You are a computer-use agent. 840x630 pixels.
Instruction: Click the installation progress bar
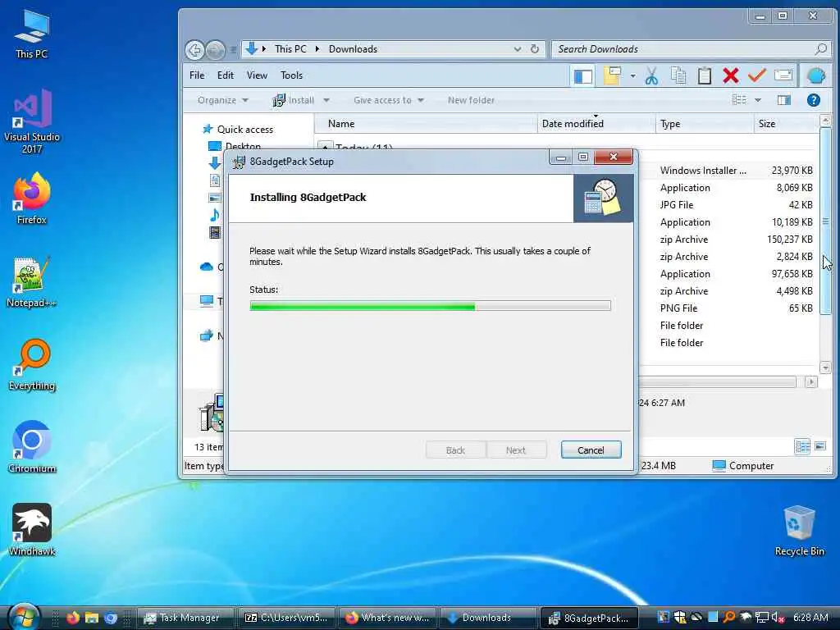tap(430, 306)
